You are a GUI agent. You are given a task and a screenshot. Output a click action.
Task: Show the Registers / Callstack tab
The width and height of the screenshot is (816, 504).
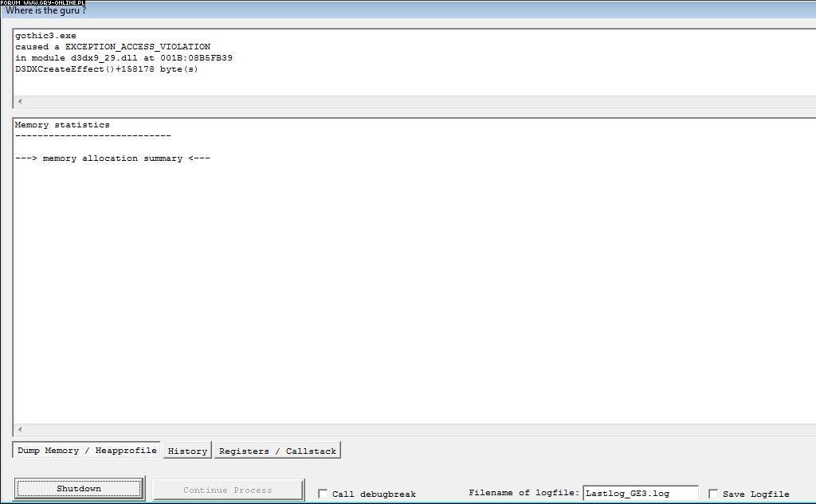click(277, 451)
